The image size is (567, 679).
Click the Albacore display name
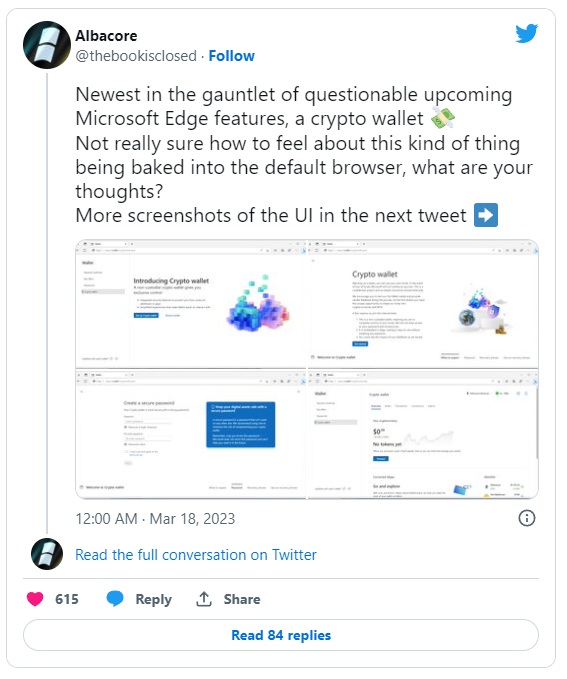click(106, 36)
